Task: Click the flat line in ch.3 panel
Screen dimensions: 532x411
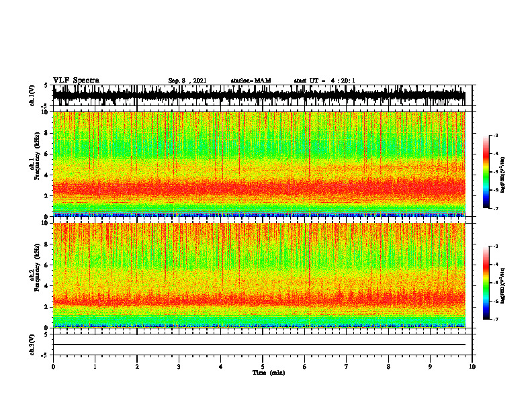Action: [x=259, y=345]
